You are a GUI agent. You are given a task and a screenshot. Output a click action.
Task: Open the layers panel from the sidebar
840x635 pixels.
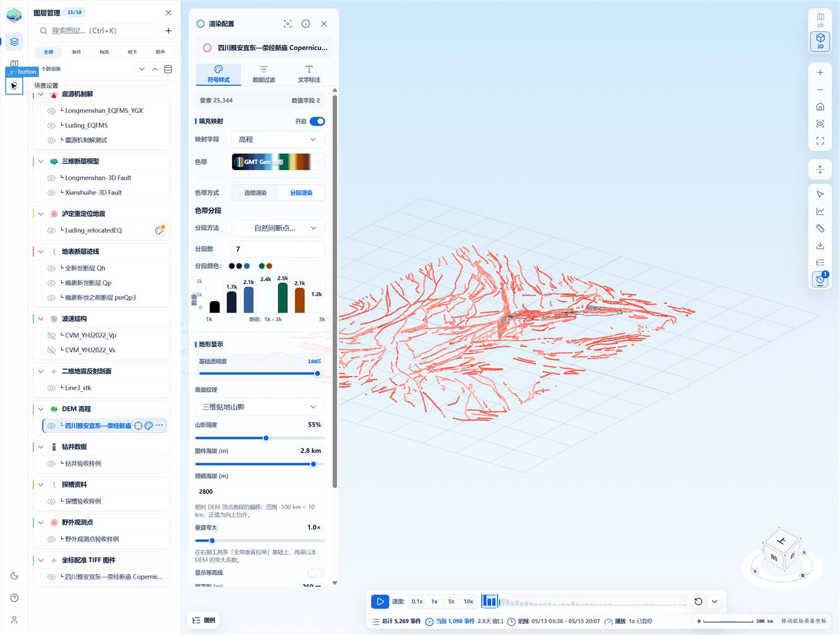pos(14,41)
